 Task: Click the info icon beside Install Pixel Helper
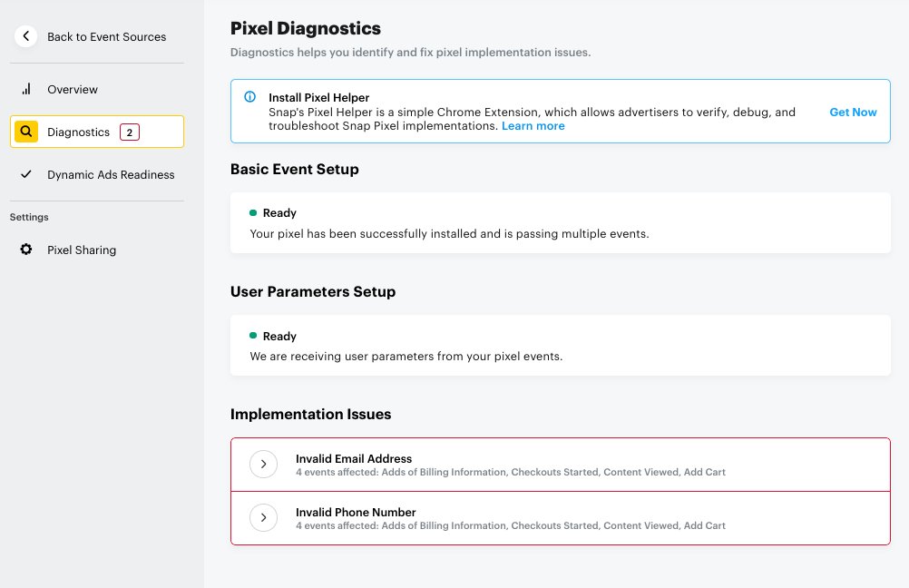(x=252, y=97)
